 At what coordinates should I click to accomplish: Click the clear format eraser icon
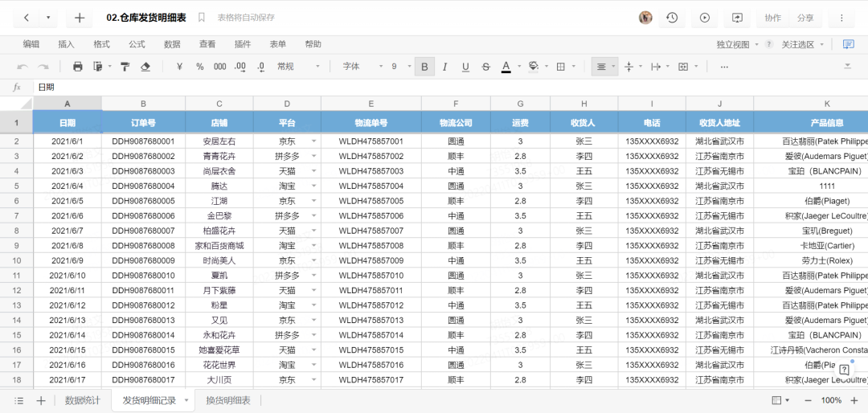(145, 67)
